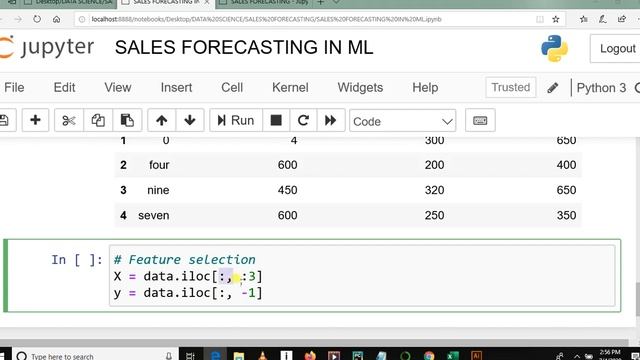Screen dimensions: 640x360
Task: Open a new browser tab
Action: 321,3
